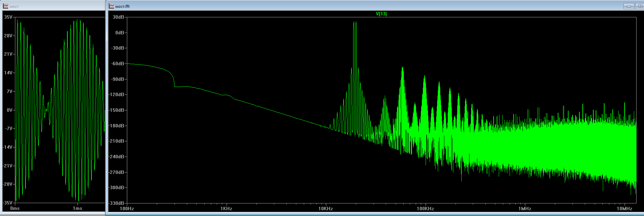Screen dimensions: 644x216
Task: Click the 100KHz frequency axis label
Action: click(425, 209)
